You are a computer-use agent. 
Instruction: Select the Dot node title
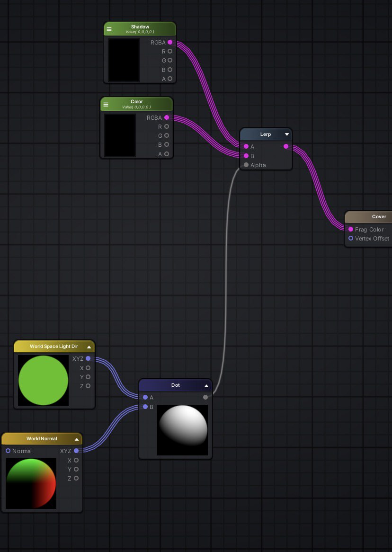coord(175,385)
